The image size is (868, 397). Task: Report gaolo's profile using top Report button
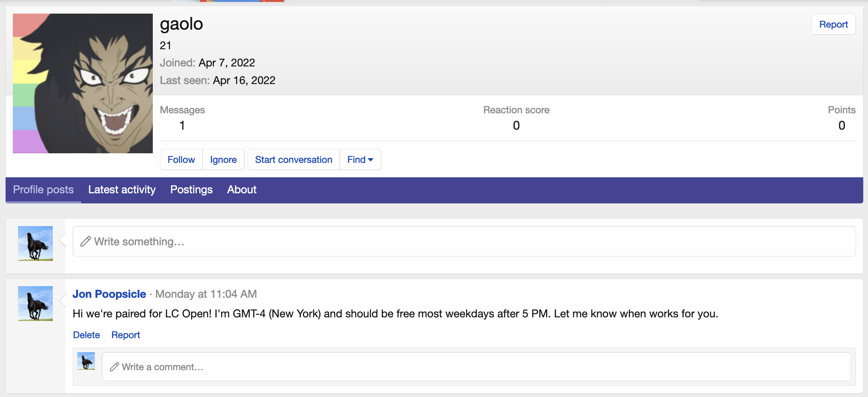point(833,24)
